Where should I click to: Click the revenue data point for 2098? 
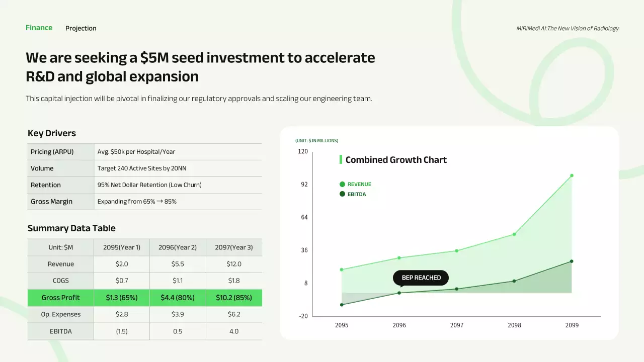(514, 234)
